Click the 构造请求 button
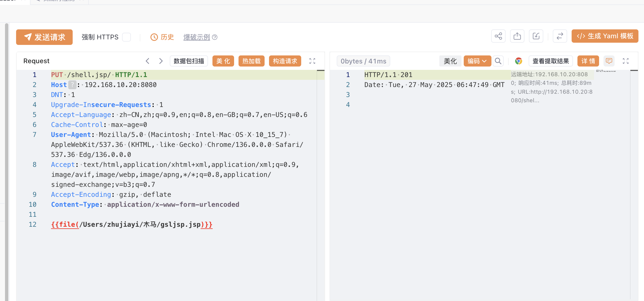The image size is (644, 301). (285, 61)
